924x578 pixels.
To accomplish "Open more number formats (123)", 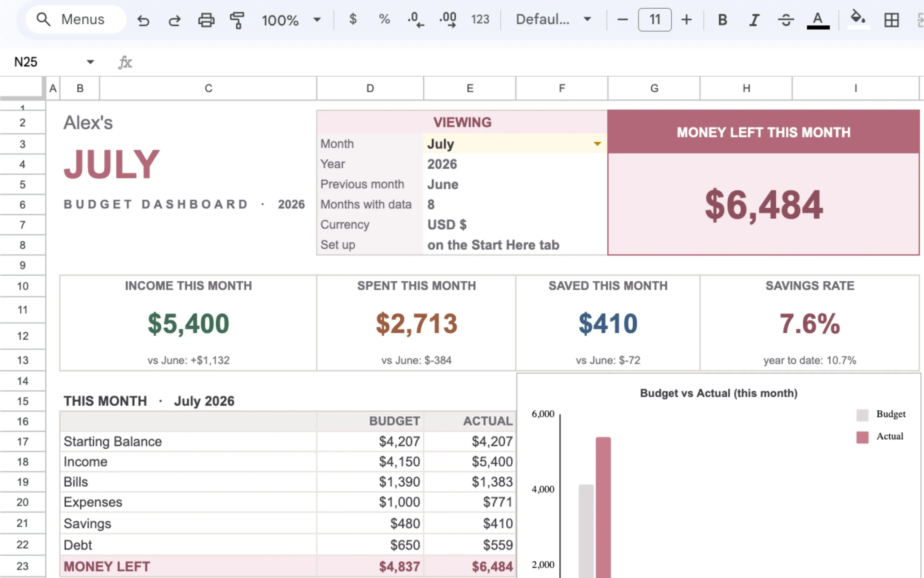I will pyautogui.click(x=480, y=19).
